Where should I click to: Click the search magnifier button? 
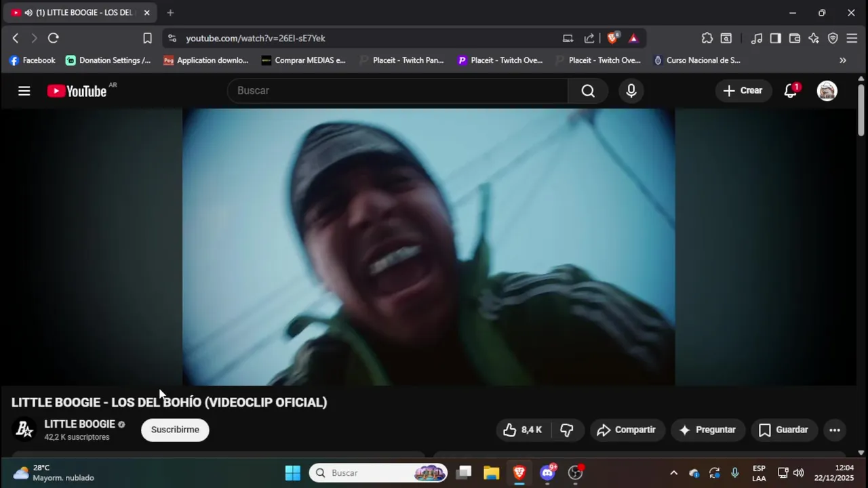pyautogui.click(x=588, y=91)
